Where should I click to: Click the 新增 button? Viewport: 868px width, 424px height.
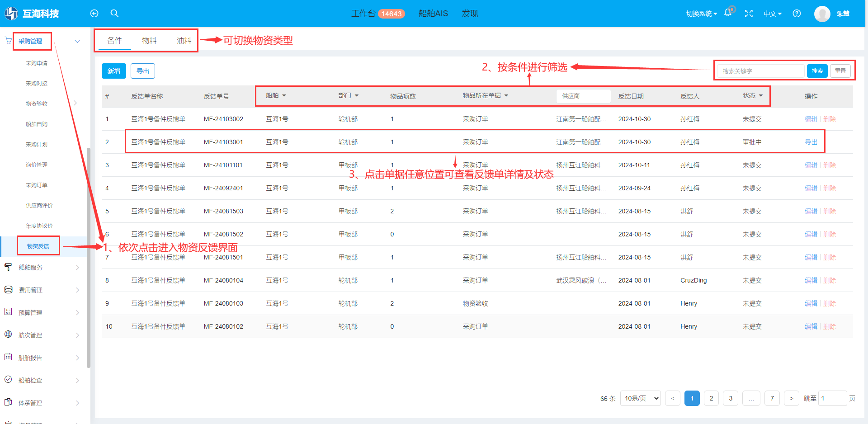114,71
